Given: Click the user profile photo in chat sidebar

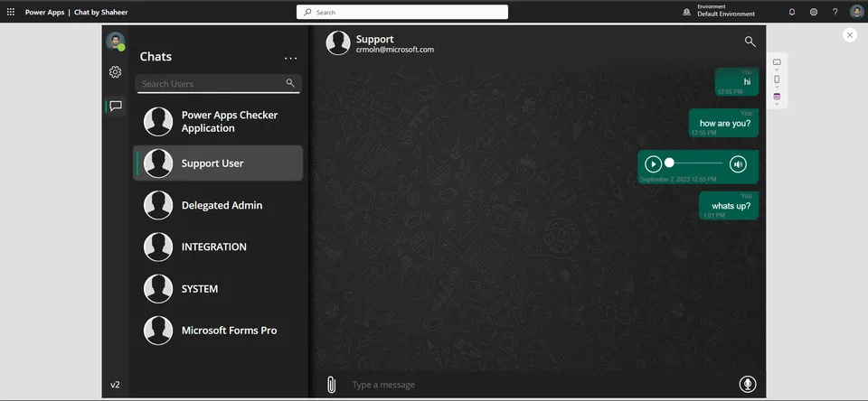Looking at the screenshot, I should pyautogui.click(x=115, y=42).
